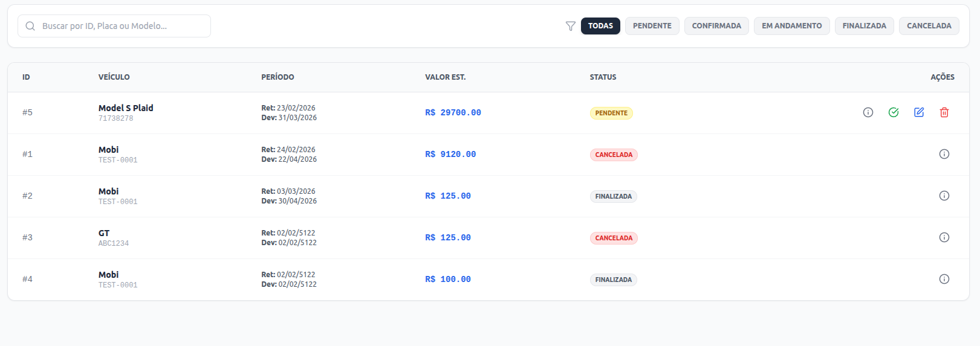980x346 pixels.
Task: Click value R$ 29700.00
Action: (453, 113)
